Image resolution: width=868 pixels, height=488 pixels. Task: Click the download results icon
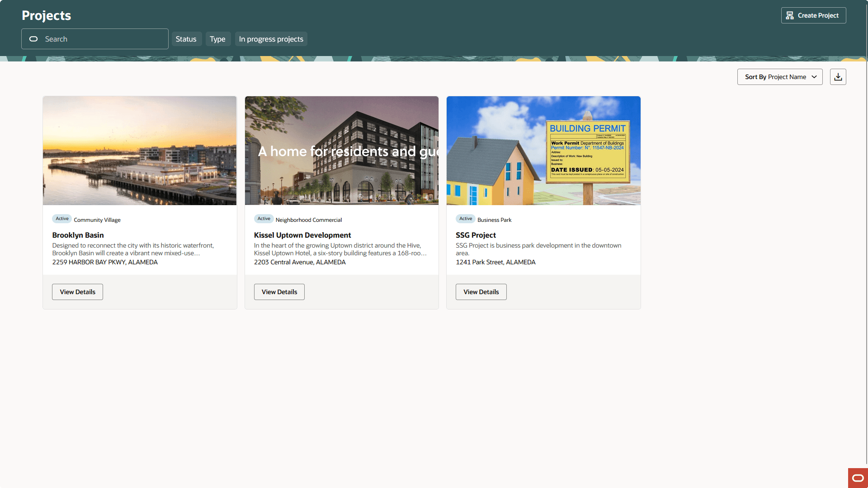[838, 76]
